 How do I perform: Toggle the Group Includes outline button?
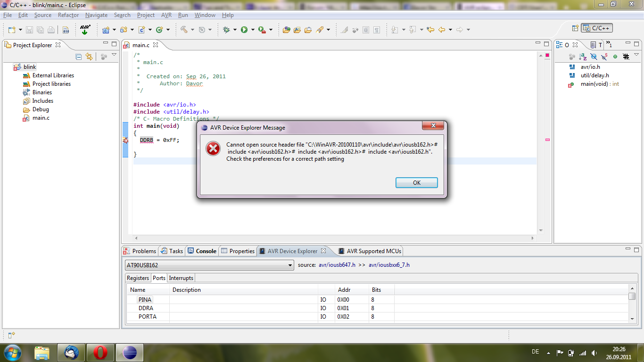click(x=626, y=57)
